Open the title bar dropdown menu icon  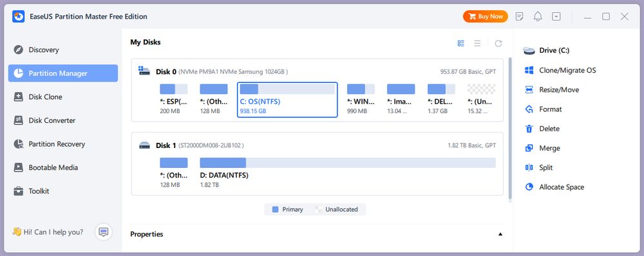(x=556, y=17)
